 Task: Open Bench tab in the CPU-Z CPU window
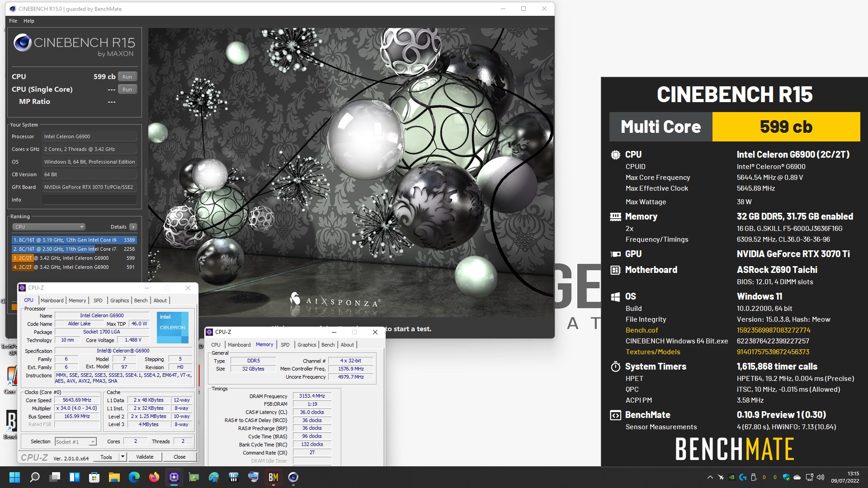[141, 300]
